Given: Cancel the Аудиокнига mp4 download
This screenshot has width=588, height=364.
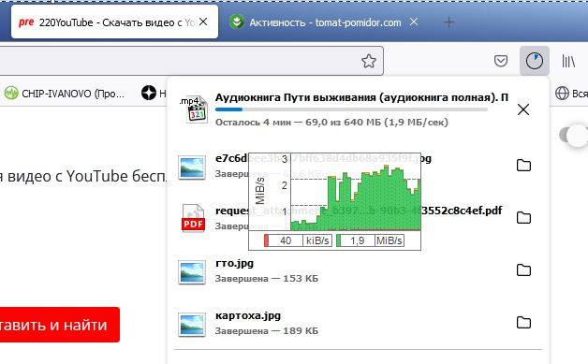Looking at the screenshot, I should point(523,109).
